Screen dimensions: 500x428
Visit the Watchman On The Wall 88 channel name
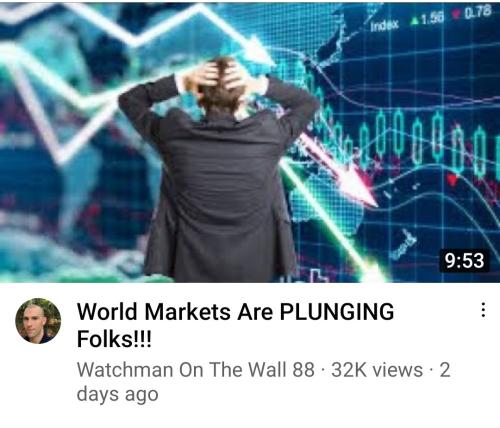coord(196,370)
